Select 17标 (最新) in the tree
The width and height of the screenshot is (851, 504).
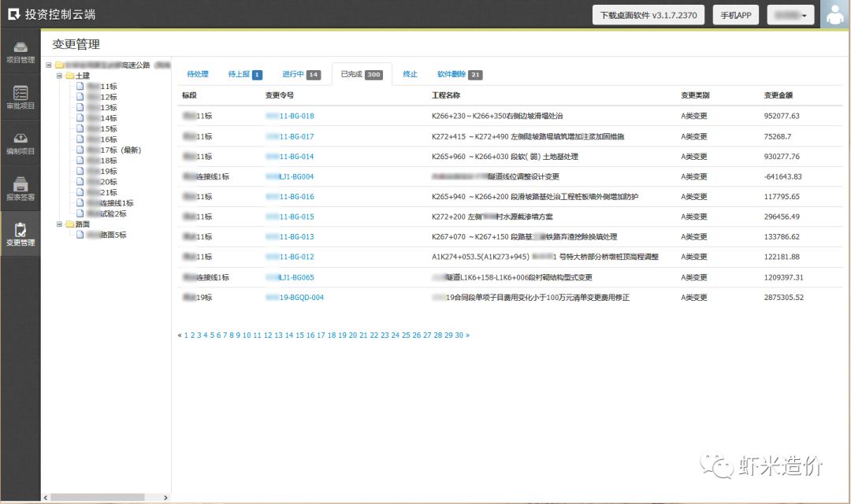tap(120, 150)
